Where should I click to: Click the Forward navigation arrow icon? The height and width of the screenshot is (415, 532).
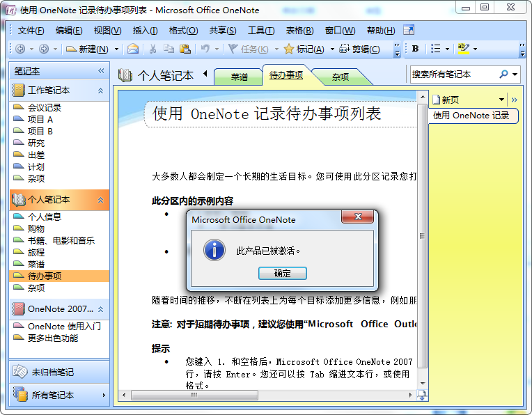44,49
